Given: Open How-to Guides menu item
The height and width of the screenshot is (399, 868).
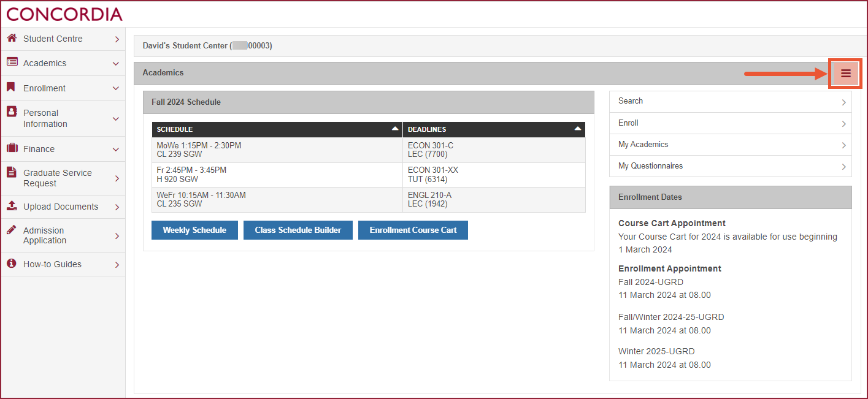Looking at the screenshot, I should pos(63,264).
